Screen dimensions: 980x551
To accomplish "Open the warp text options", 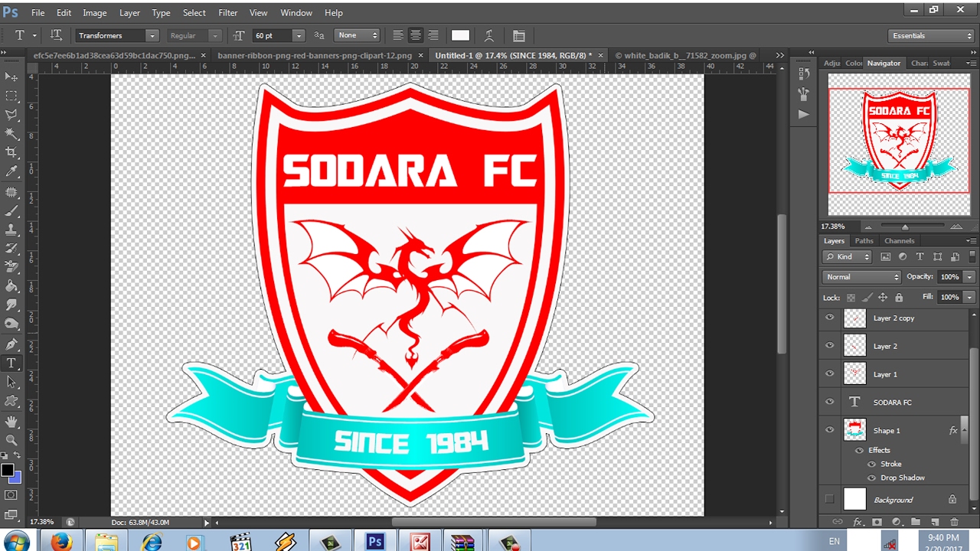I will [488, 35].
